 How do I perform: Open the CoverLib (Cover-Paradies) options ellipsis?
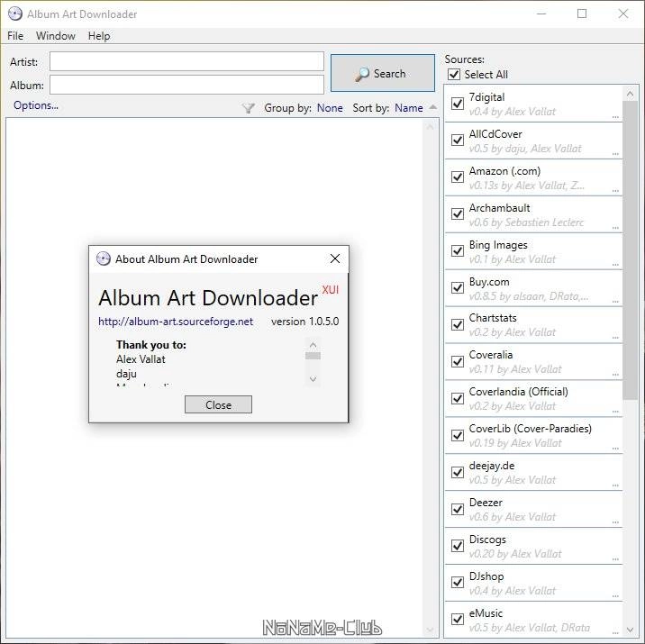tap(615, 449)
